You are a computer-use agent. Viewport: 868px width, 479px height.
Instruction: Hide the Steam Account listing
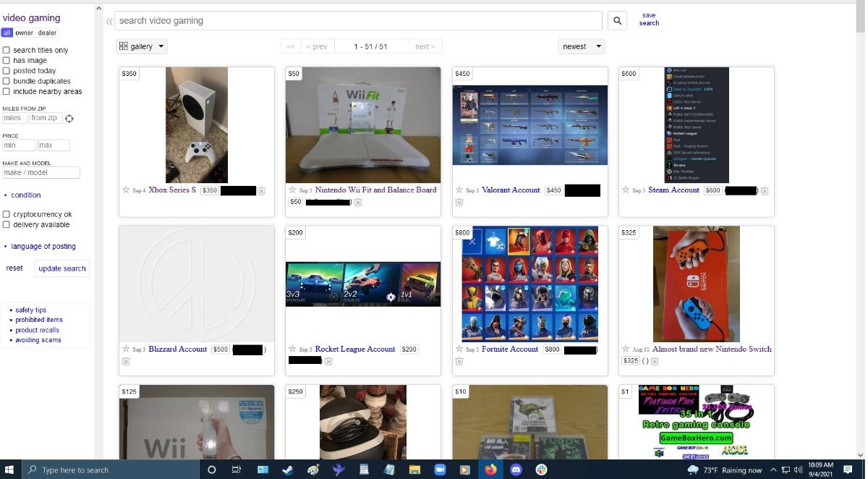765,191
